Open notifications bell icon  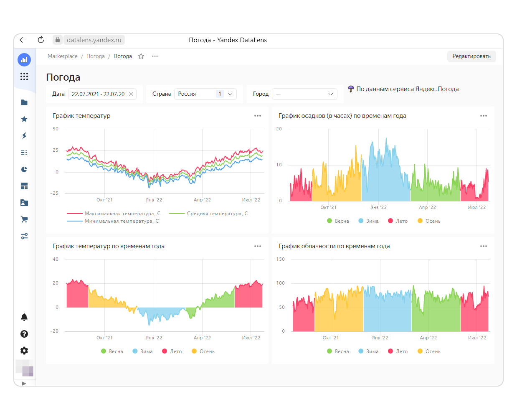pos(24,317)
